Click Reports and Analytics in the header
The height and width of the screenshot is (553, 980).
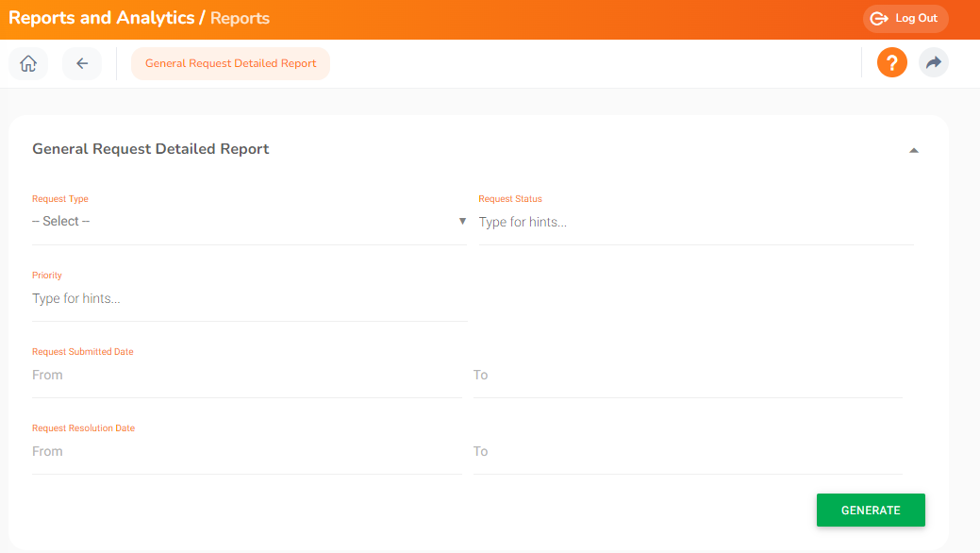(101, 18)
